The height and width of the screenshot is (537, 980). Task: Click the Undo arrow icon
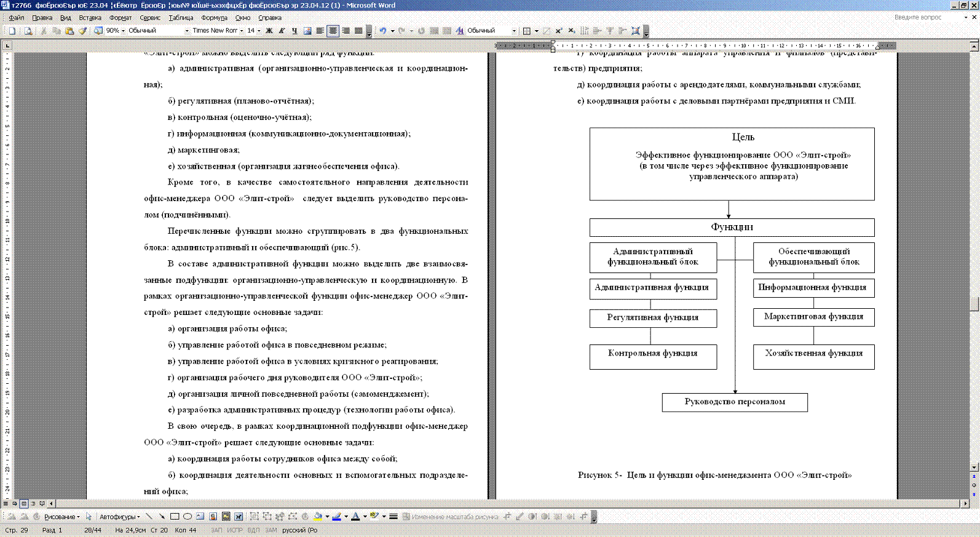click(382, 31)
